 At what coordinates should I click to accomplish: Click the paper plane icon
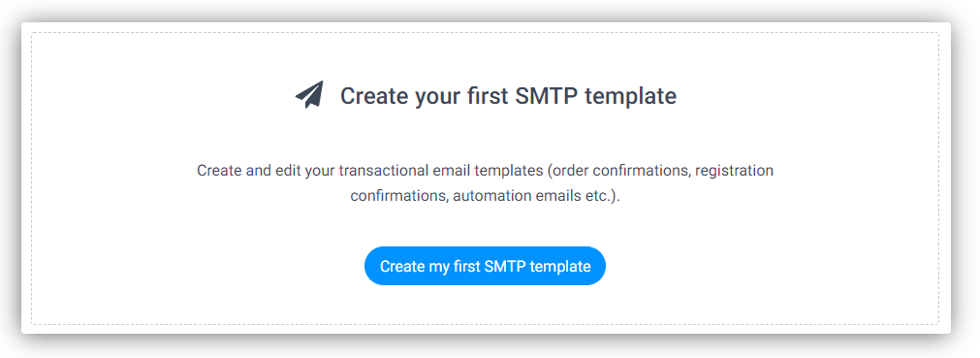pyautogui.click(x=309, y=95)
